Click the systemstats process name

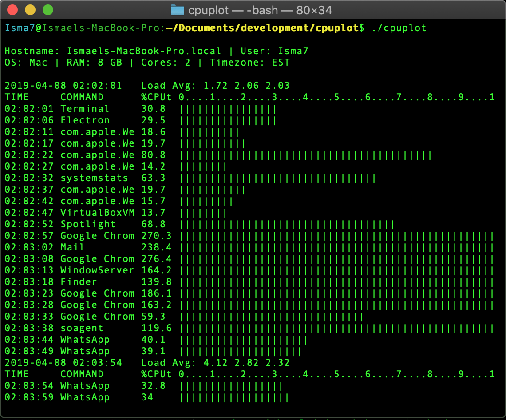[94, 178]
